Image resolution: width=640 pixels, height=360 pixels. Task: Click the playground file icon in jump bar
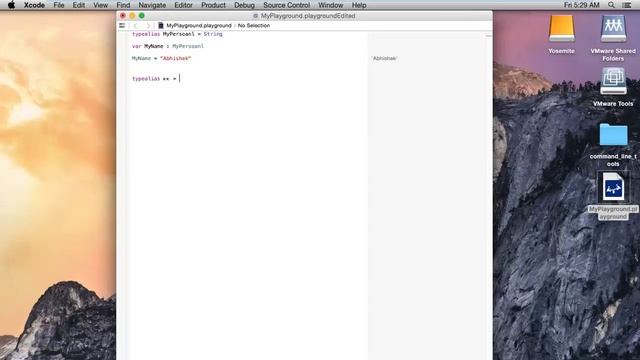click(x=161, y=25)
